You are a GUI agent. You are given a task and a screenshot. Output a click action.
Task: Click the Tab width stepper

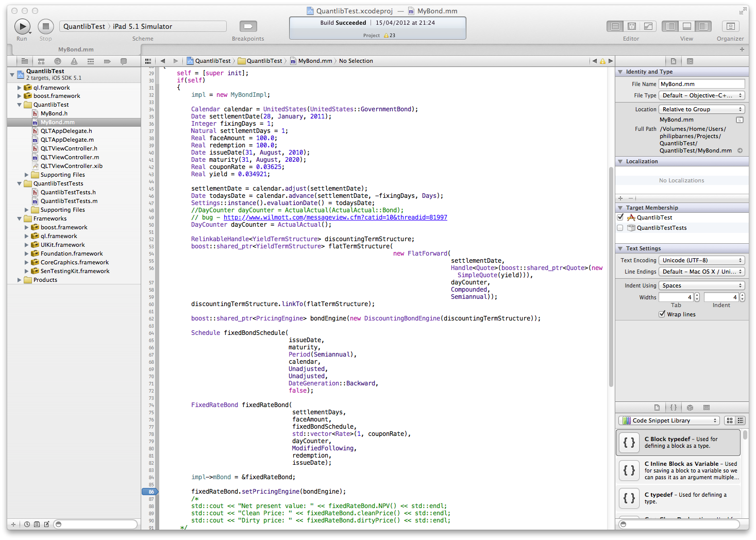coord(697,297)
